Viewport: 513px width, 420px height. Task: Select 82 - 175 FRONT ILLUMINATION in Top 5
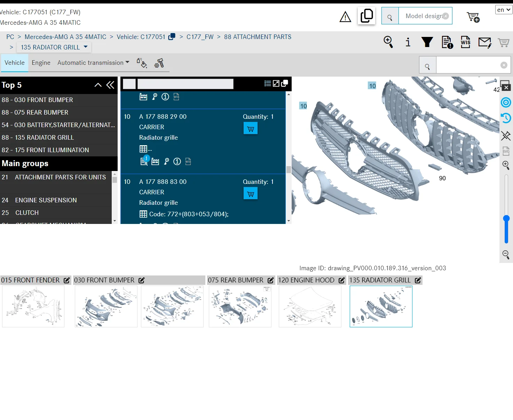[x=59, y=150]
